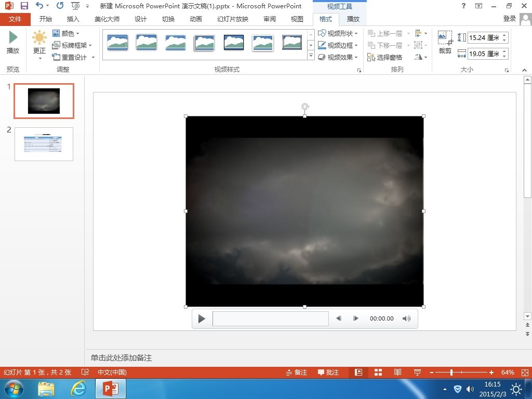Switch to the 设计 design tab

140,19
